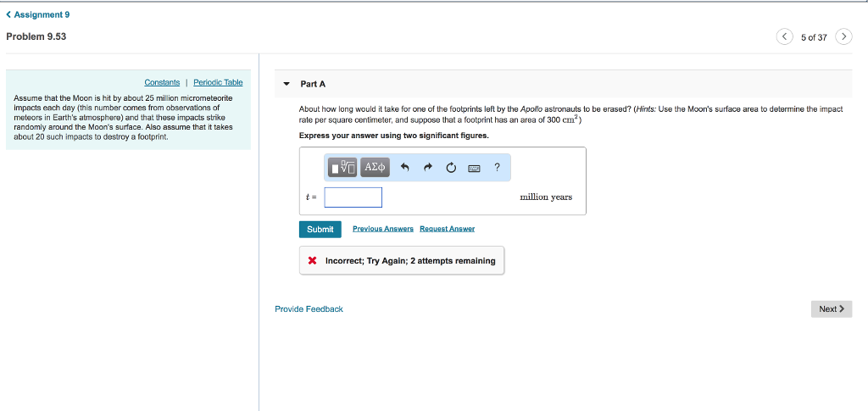The image size is (868, 411).
Task: View Previous Answers
Action: (383, 229)
